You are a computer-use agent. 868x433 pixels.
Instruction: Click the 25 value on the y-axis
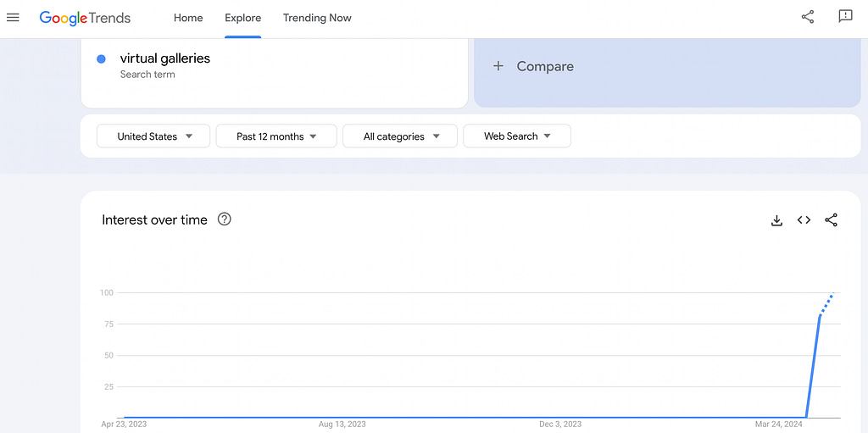tap(108, 386)
